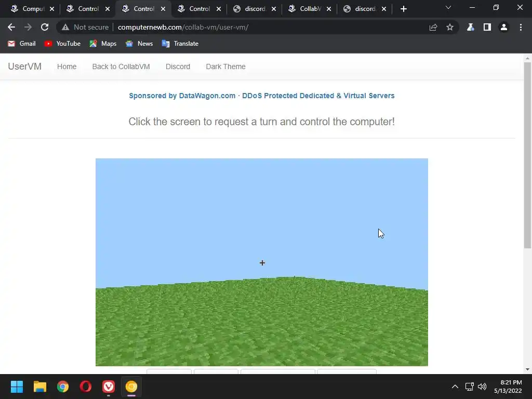Open the Discord nav link
The image size is (532, 399).
[178, 66]
